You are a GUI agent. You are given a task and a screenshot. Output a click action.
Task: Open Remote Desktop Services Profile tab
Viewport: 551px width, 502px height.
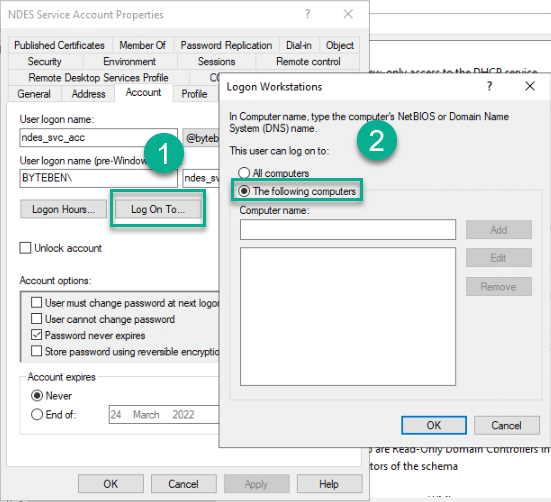point(98,78)
